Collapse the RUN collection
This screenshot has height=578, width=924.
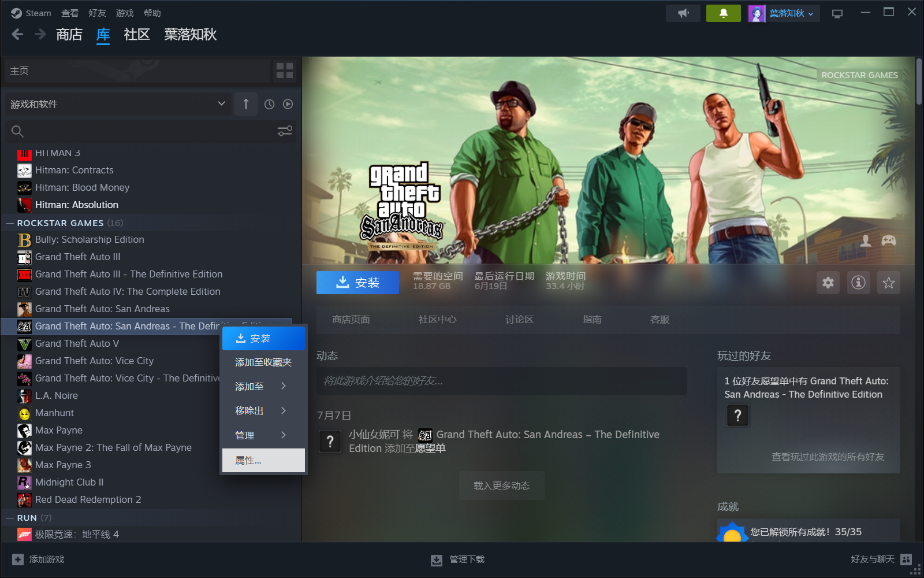[10, 518]
